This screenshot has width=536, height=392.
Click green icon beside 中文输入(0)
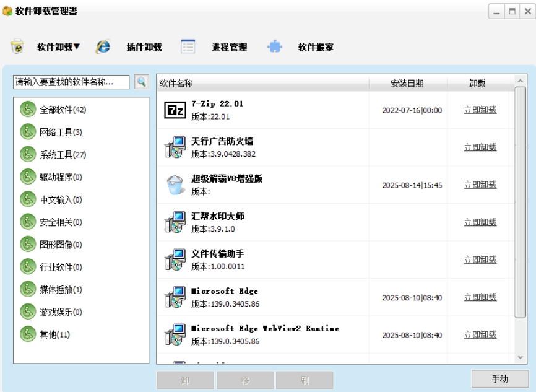coord(28,199)
